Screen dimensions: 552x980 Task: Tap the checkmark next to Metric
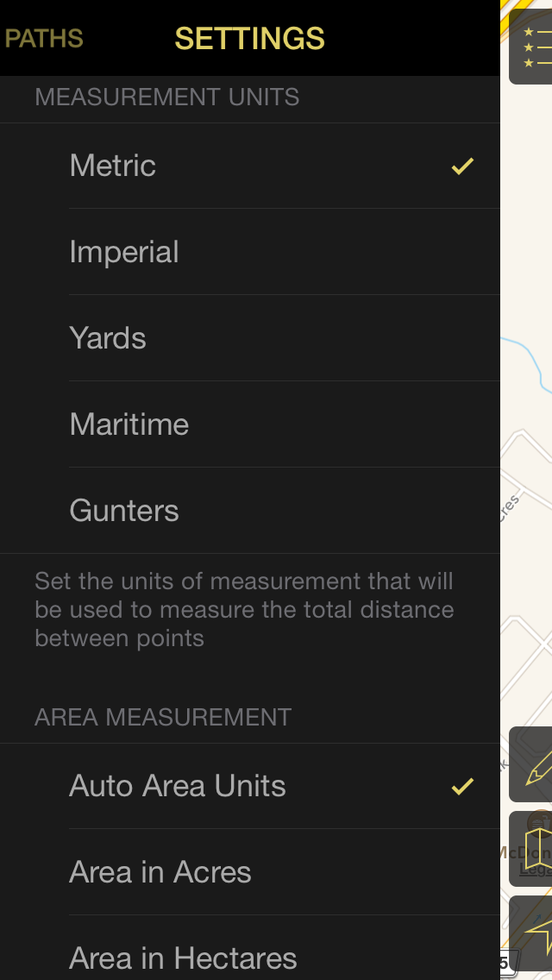point(462,166)
